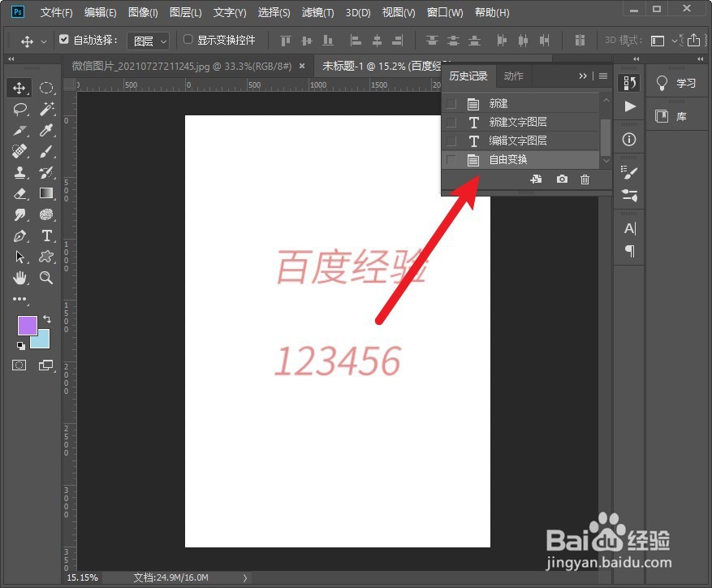Select the Path Selection tool

[x=20, y=257]
